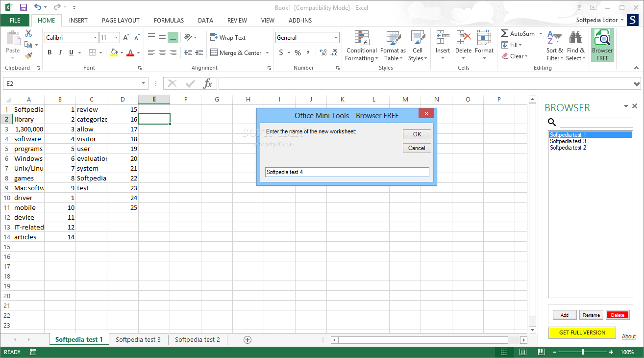Select the Softpedia test 3 sheet tab
Viewport: 644px width, 358px height.
click(138, 339)
